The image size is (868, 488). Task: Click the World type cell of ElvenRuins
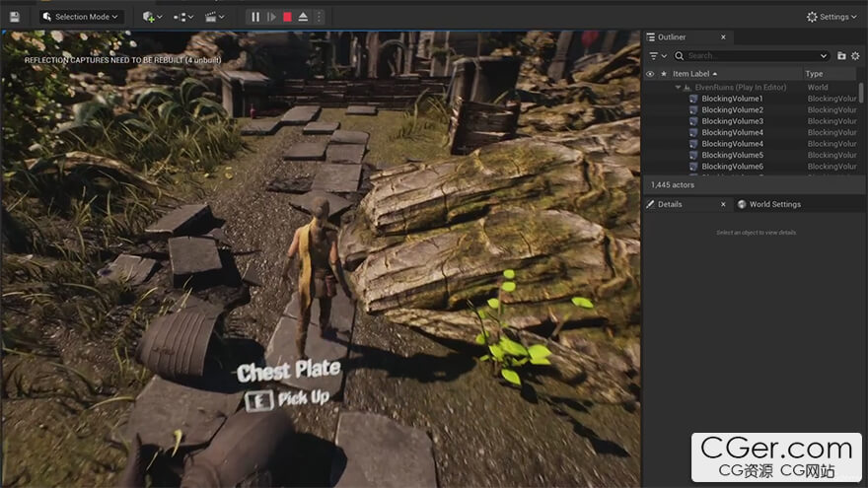pos(818,88)
